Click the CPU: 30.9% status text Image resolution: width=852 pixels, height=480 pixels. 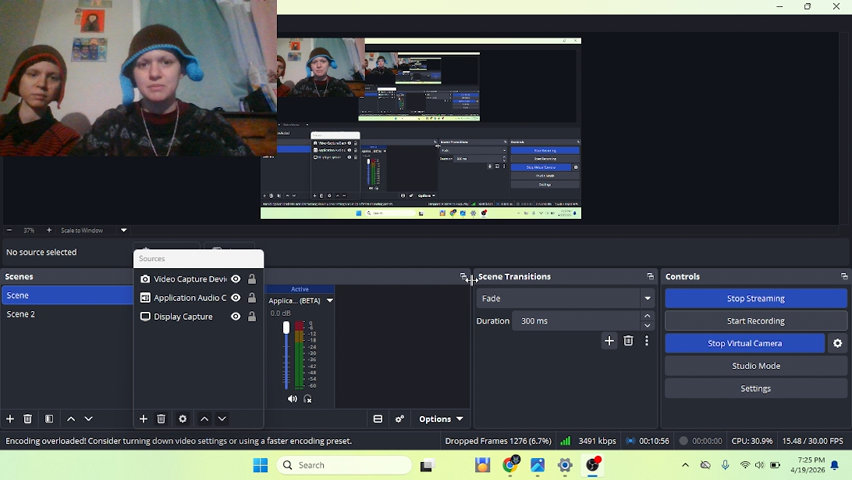[751, 441]
